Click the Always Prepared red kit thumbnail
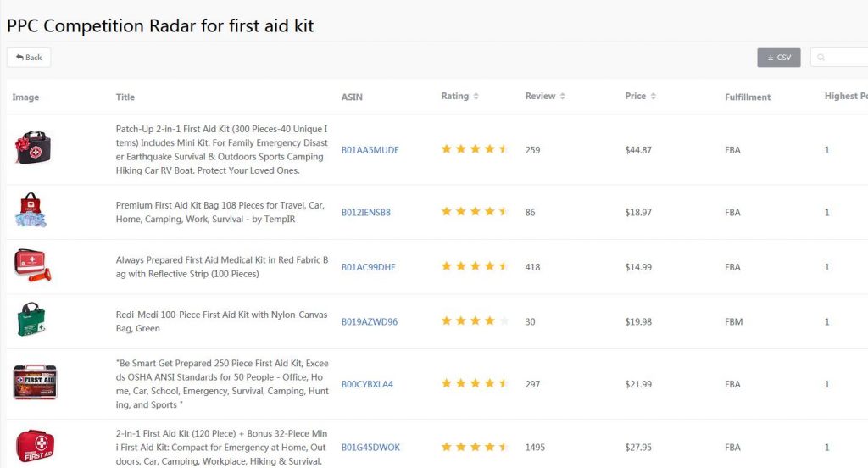This screenshot has height=468, width=868. click(x=35, y=265)
